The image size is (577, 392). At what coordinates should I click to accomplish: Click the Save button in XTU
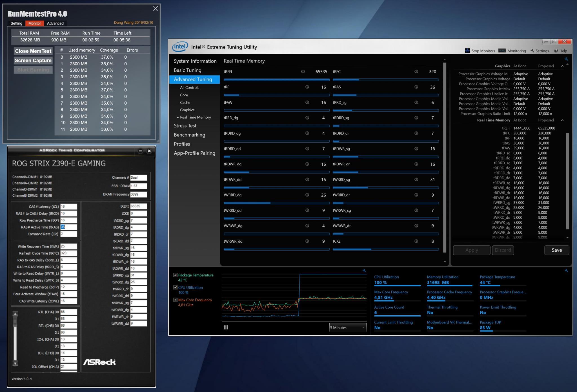tap(557, 250)
